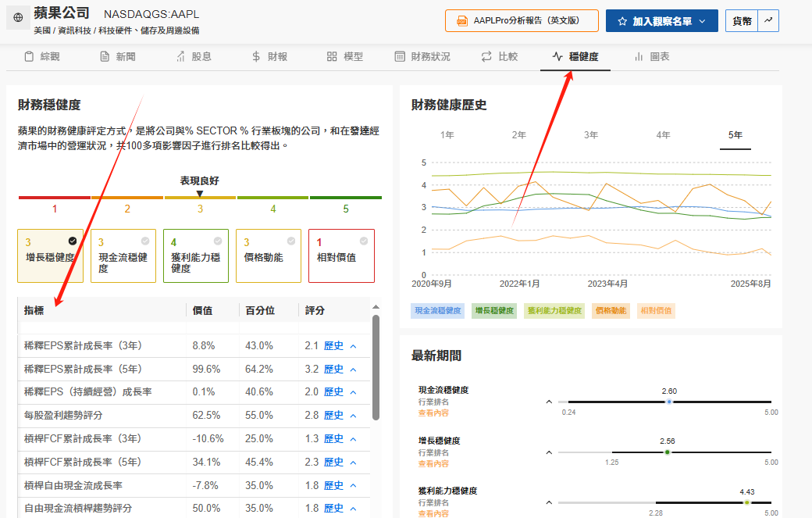Collapse row 自由現金流槓桿趨勢評分 chevron
The image size is (812, 518).
pos(353,509)
